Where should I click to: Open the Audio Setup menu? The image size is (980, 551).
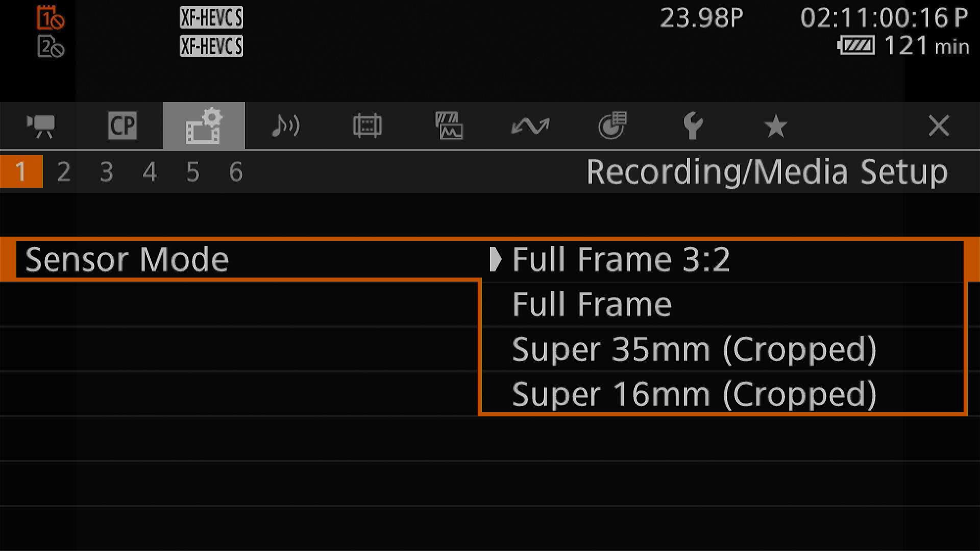coord(286,126)
